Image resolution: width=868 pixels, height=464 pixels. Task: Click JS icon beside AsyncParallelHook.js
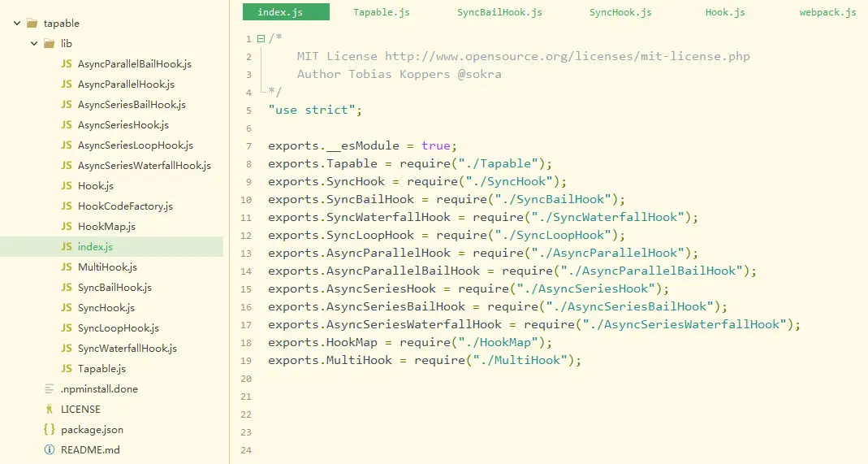coord(67,85)
